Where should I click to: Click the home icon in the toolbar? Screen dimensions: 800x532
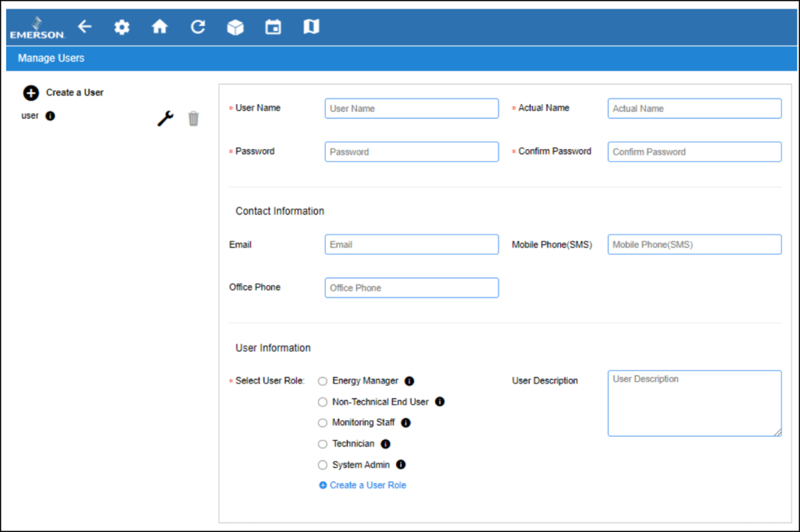click(159, 26)
